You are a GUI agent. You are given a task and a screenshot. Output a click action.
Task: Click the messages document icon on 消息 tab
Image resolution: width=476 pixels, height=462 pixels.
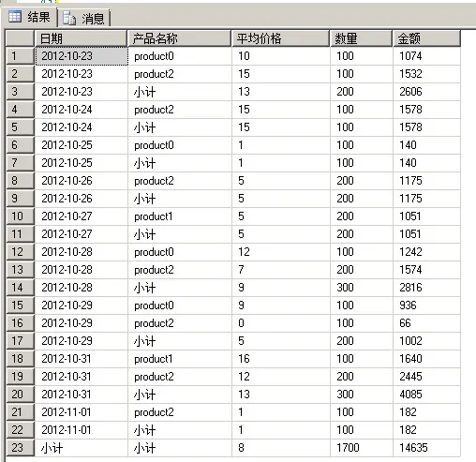[x=69, y=19]
